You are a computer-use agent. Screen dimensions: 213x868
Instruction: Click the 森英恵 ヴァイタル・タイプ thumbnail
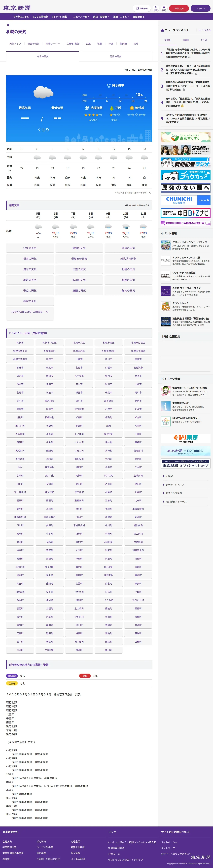[166, 291]
